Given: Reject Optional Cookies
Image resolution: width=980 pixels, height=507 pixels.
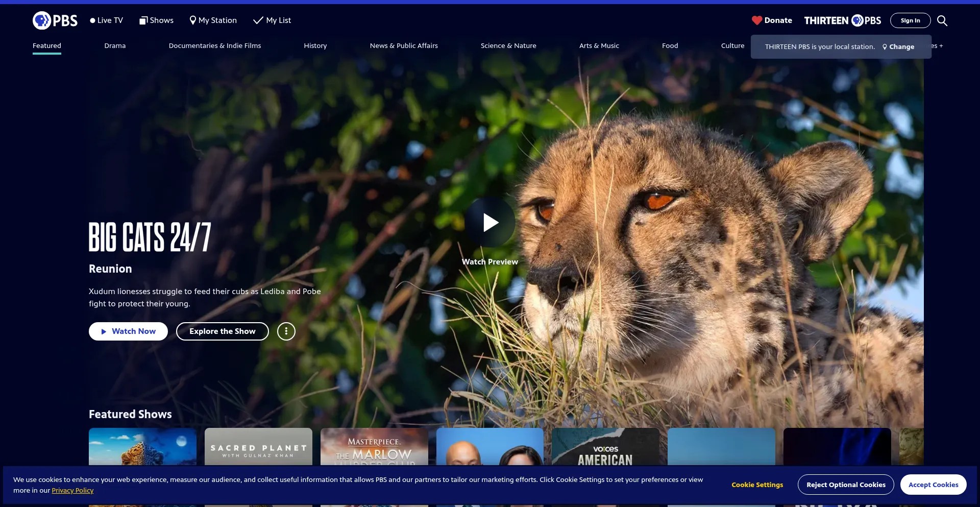Looking at the screenshot, I should (x=846, y=485).
